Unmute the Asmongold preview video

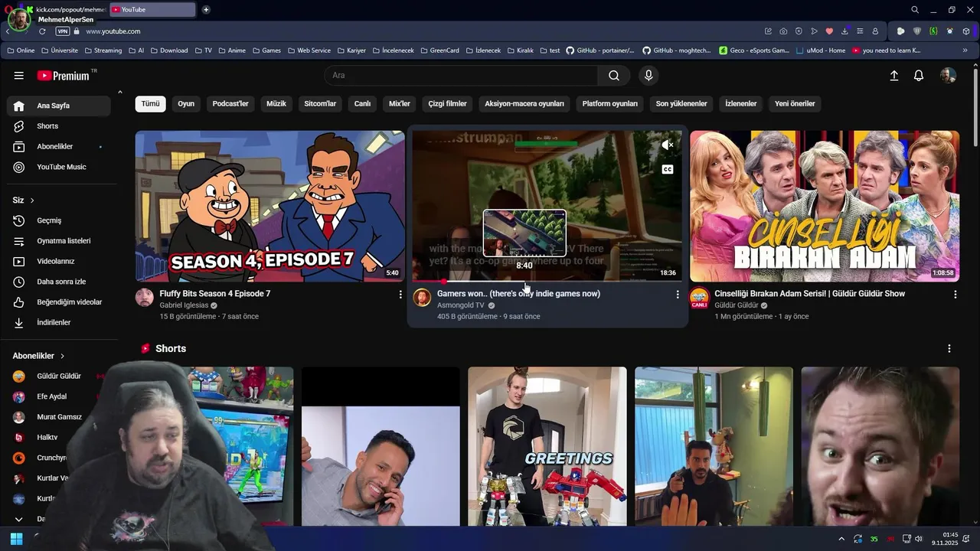click(668, 145)
